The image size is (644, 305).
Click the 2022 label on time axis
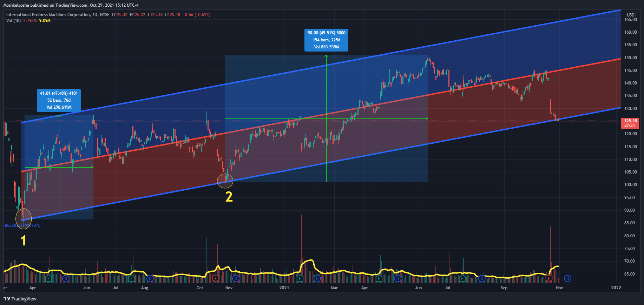[x=616, y=288]
